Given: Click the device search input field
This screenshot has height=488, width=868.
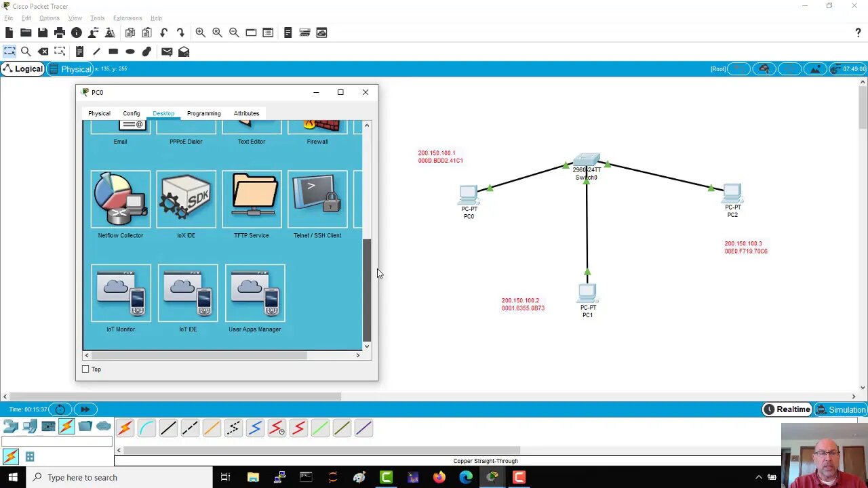Looking at the screenshot, I should 57,441.
